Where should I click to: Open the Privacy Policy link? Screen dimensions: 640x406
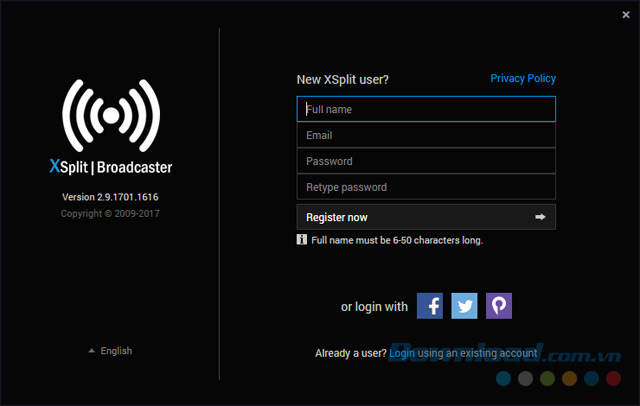(x=523, y=78)
